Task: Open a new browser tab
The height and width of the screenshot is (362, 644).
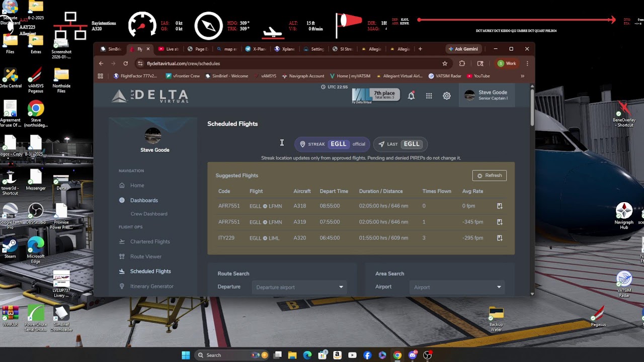Action: click(420, 49)
